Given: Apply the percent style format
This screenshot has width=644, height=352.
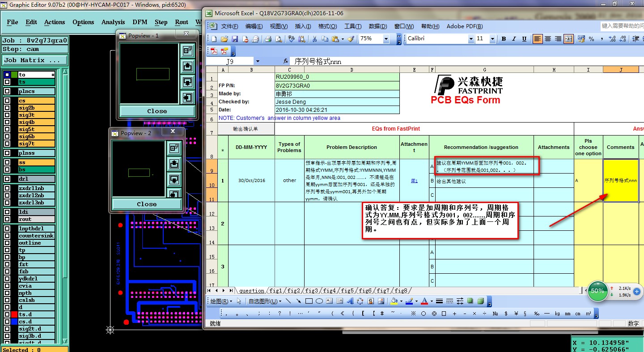Looking at the screenshot, I should coord(591,39).
